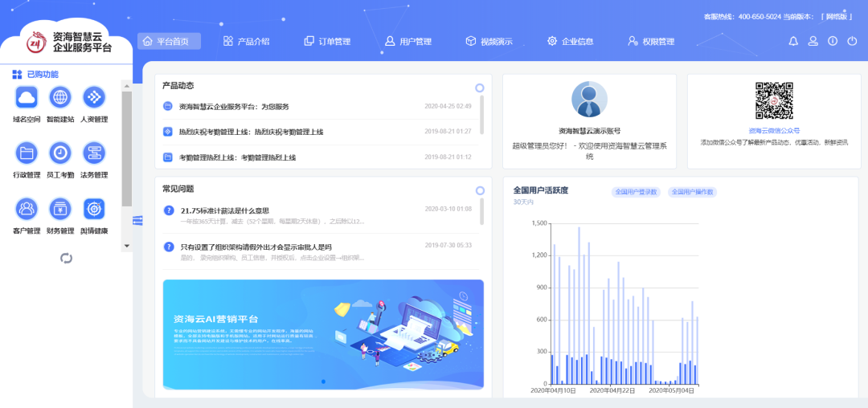Toggle the 全国用户登录数 chart series
Image resolution: width=868 pixels, height=408 pixels.
637,192
